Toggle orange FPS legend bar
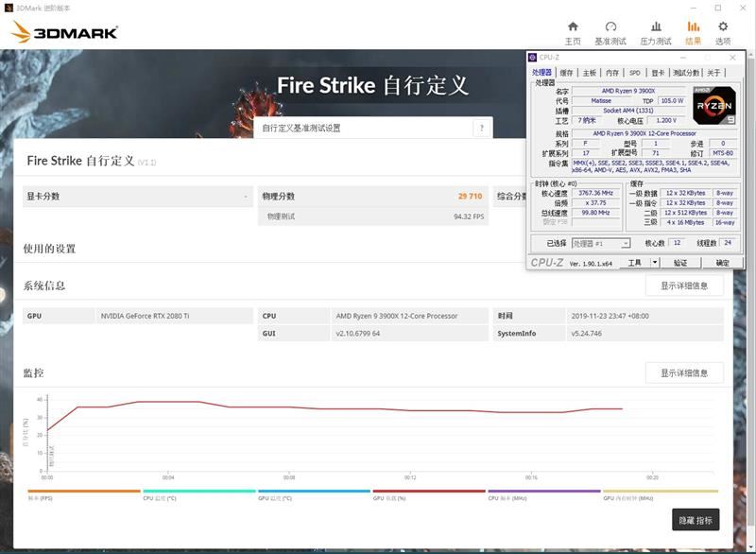 (84, 492)
